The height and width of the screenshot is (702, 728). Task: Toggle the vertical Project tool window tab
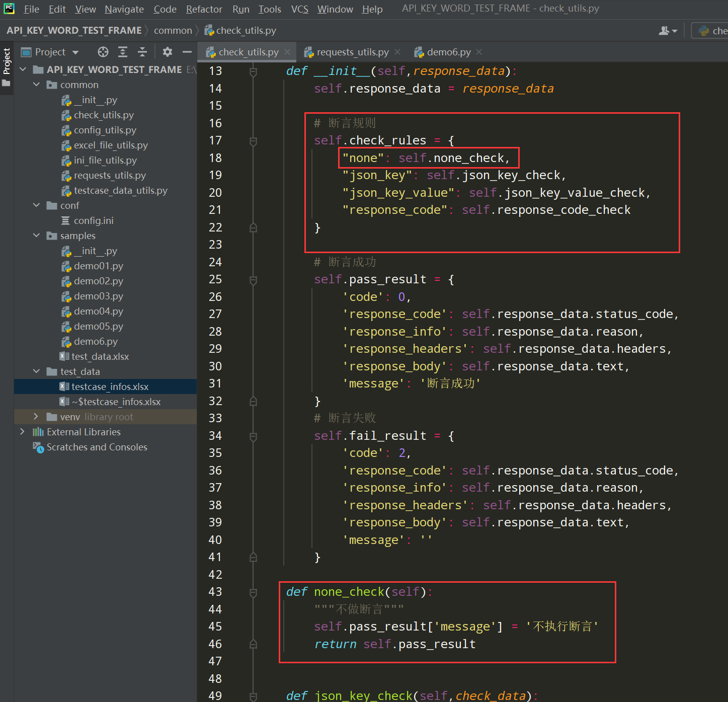[7, 67]
